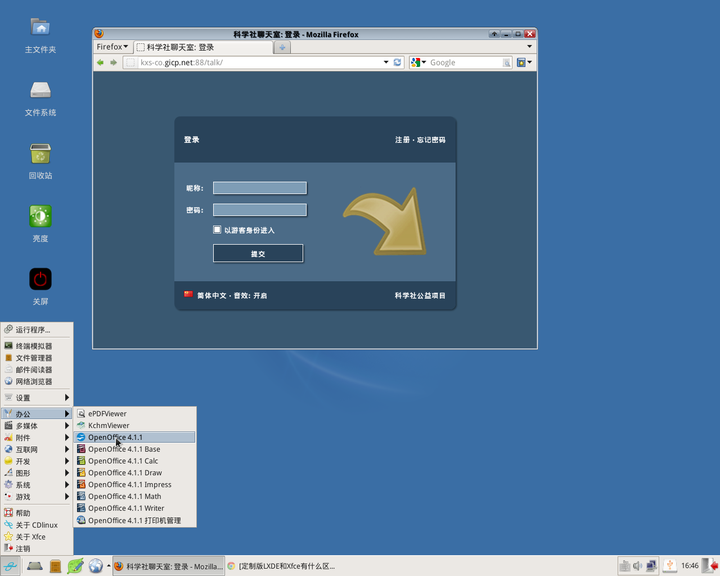Expand the 互联网 internet submenu
The width and height of the screenshot is (720, 576).
click(37, 450)
